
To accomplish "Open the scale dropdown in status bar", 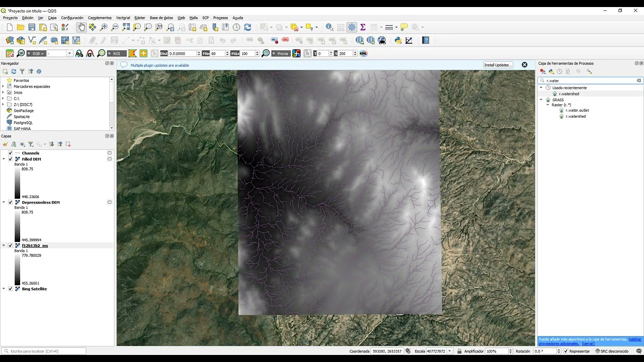I will (450, 351).
